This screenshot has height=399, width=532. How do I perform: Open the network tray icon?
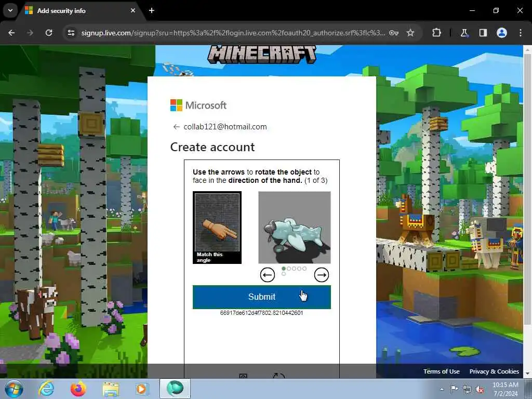pyautogui.click(x=467, y=390)
